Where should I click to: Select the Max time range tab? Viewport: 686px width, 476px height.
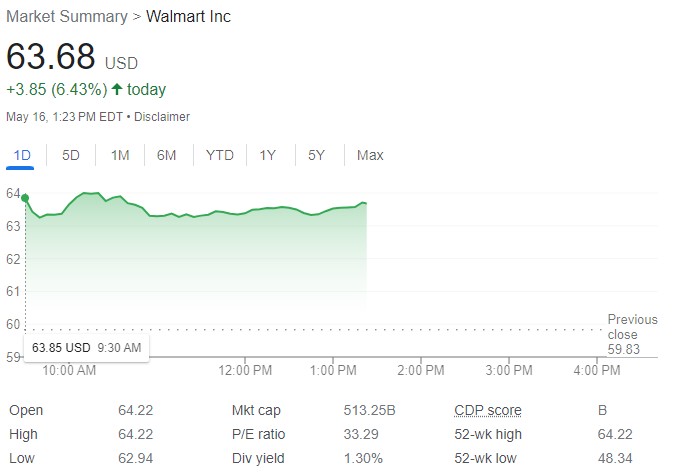point(370,155)
